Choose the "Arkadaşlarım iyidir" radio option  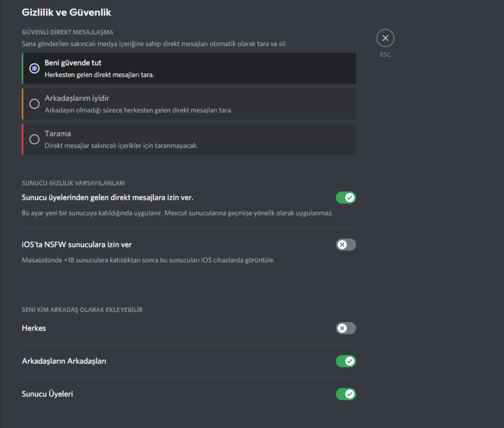click(x=35, y=104)
